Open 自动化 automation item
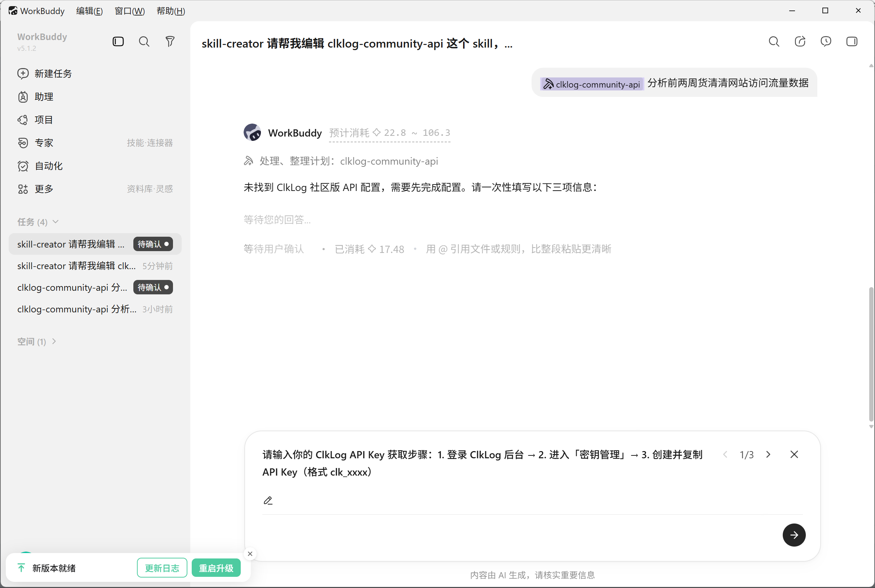 95,166
